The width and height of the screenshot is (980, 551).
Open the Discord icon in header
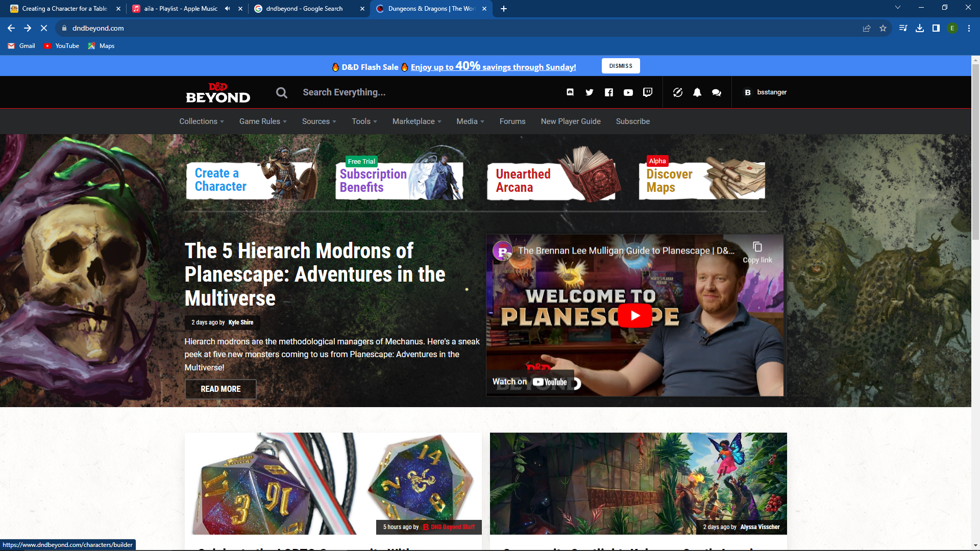570,92
